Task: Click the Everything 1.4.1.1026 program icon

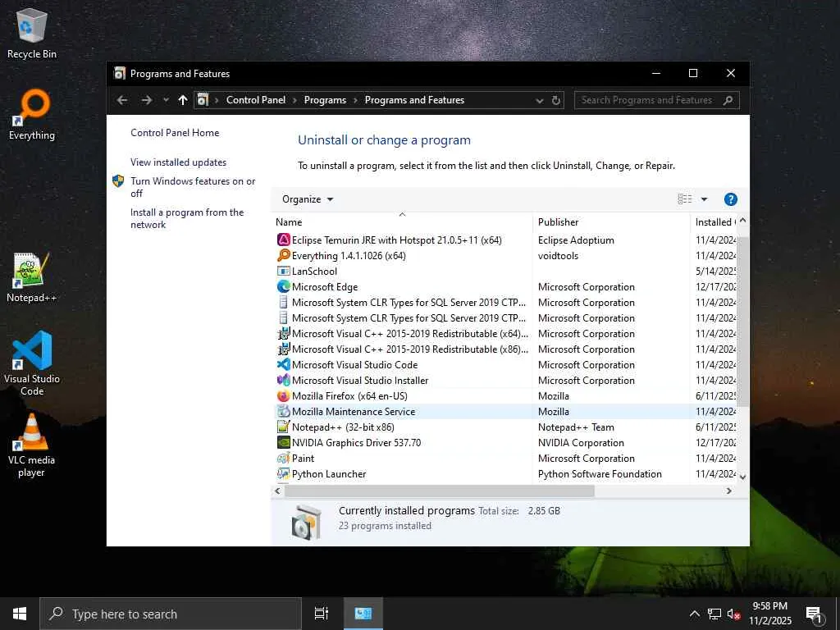Action: coord(283,256)
